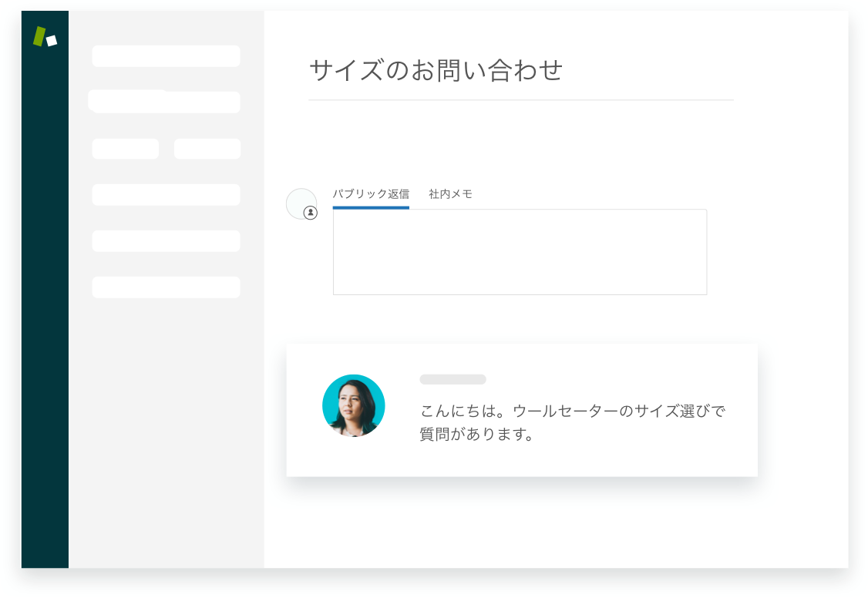Click inside the reply text box

(x=520, y=252)
